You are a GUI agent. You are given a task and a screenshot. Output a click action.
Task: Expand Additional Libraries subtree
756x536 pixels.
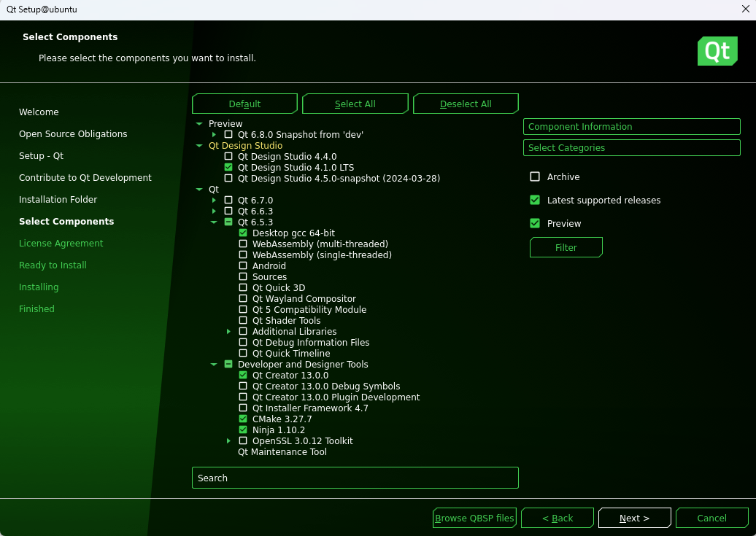(228, 332)
